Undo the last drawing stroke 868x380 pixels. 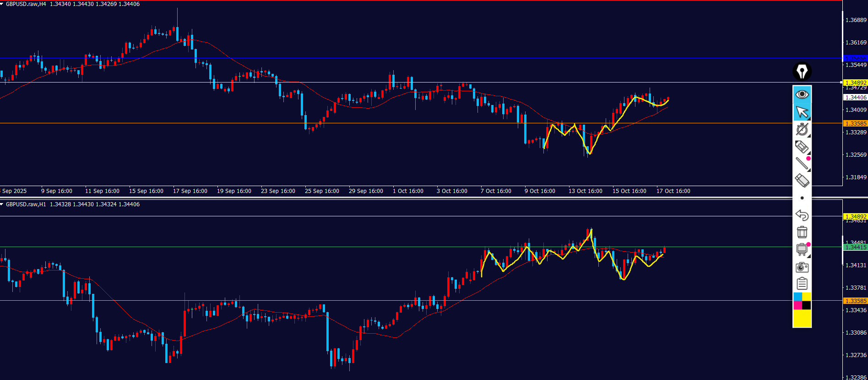pos(802,215)
